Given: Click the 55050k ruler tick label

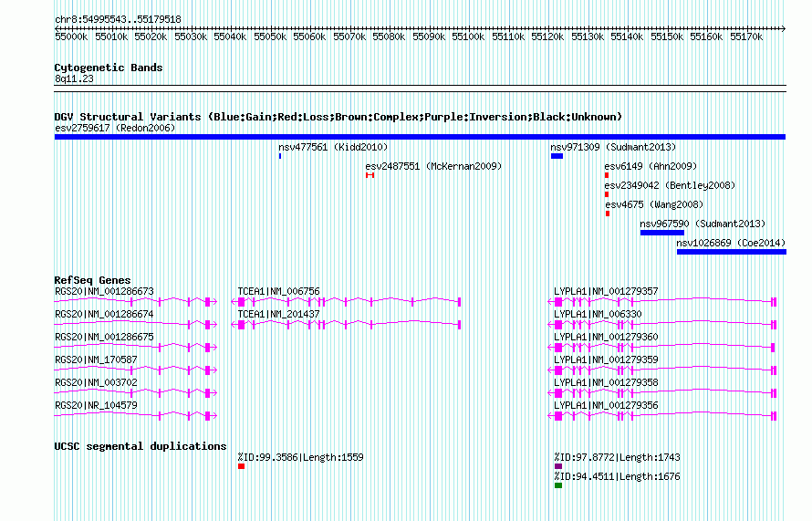Looking at the screenshot, I should point(270,36).
